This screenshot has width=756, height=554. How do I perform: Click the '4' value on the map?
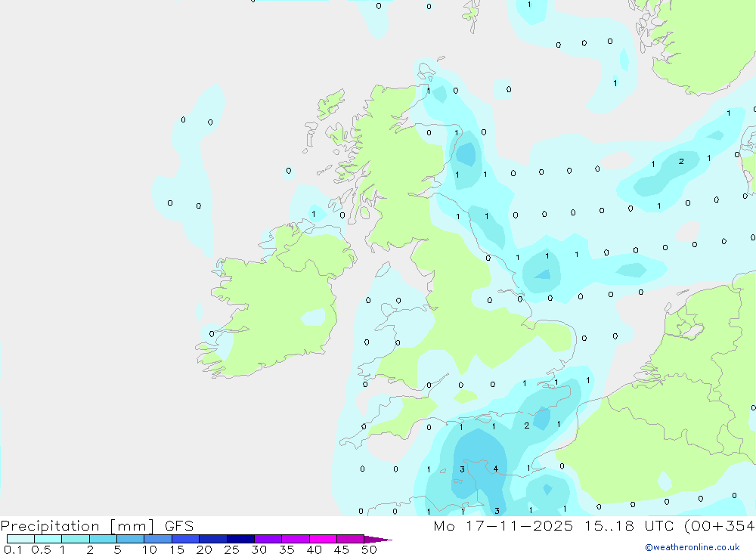[496, 469]
